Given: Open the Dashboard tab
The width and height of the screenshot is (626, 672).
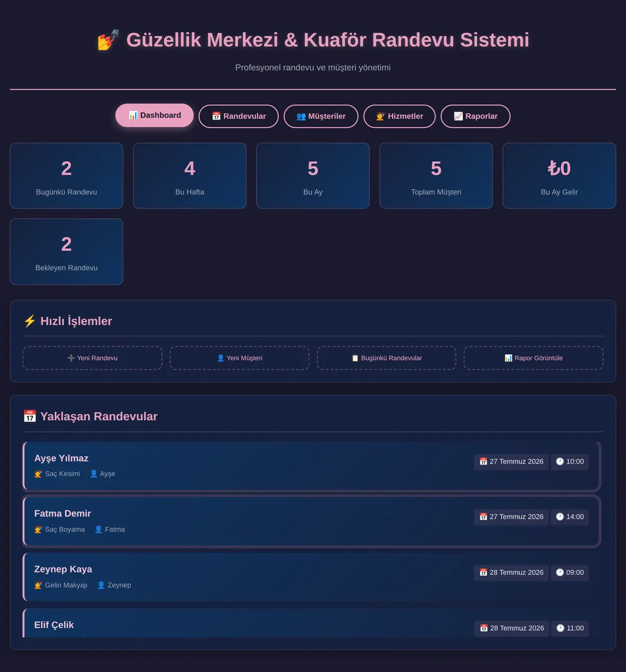Looking at the screenshot, I should pos(154,115).
